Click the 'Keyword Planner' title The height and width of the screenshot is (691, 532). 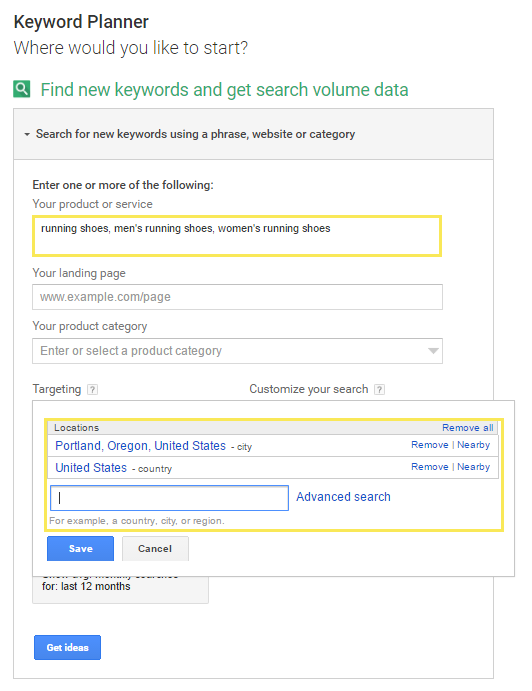click(x=81, y=22)
